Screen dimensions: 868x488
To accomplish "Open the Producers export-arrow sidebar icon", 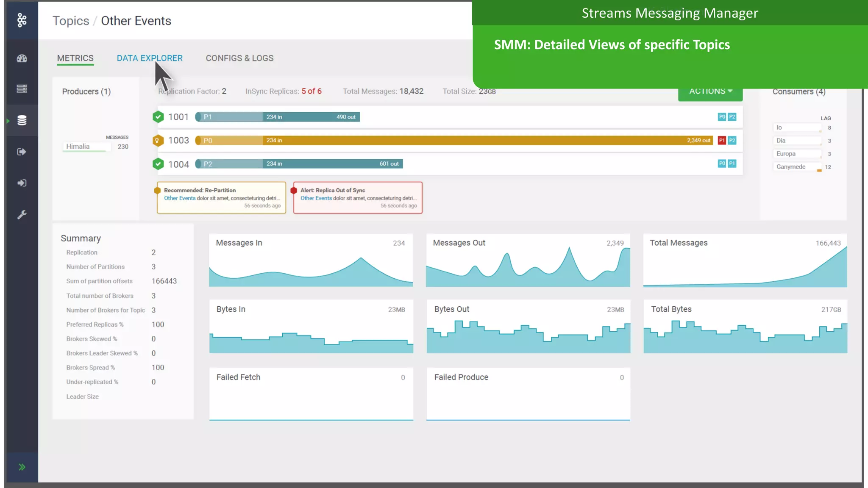I will coord(22,152).
